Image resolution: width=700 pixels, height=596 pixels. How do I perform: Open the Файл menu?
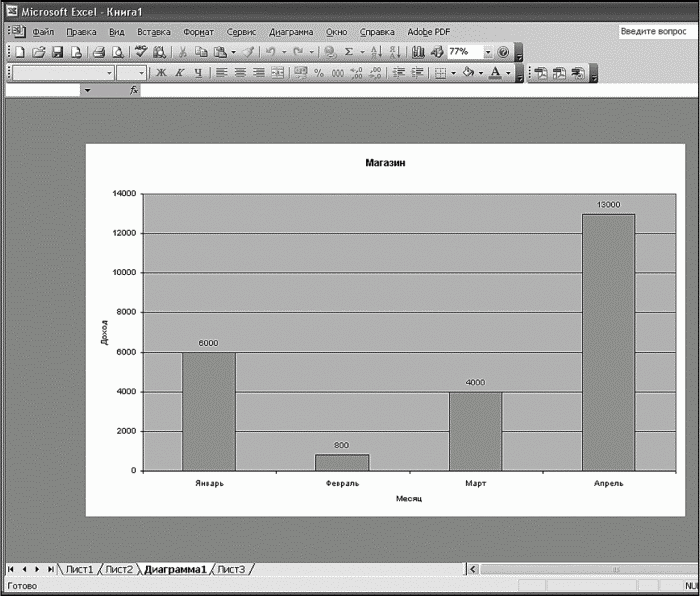click(x=43, y=32)
